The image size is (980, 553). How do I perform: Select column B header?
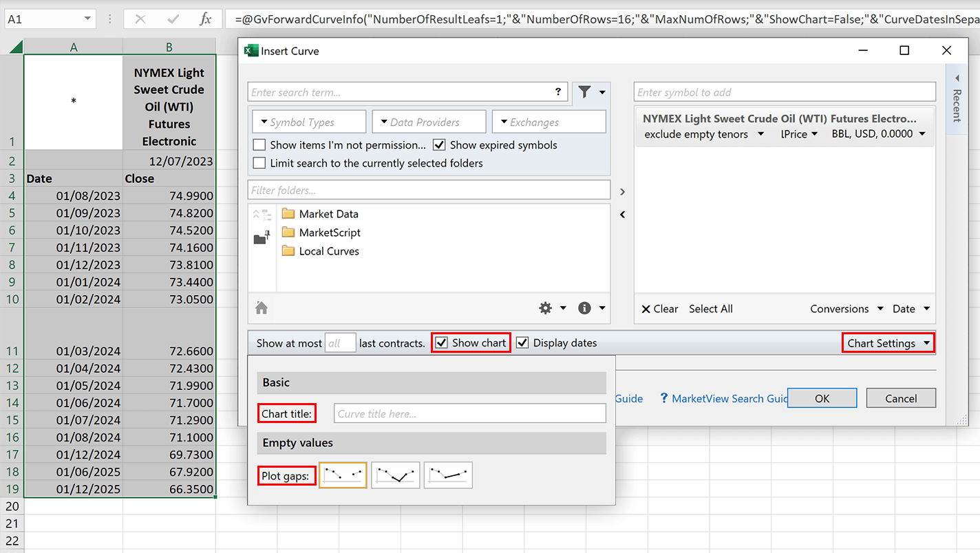169,47
